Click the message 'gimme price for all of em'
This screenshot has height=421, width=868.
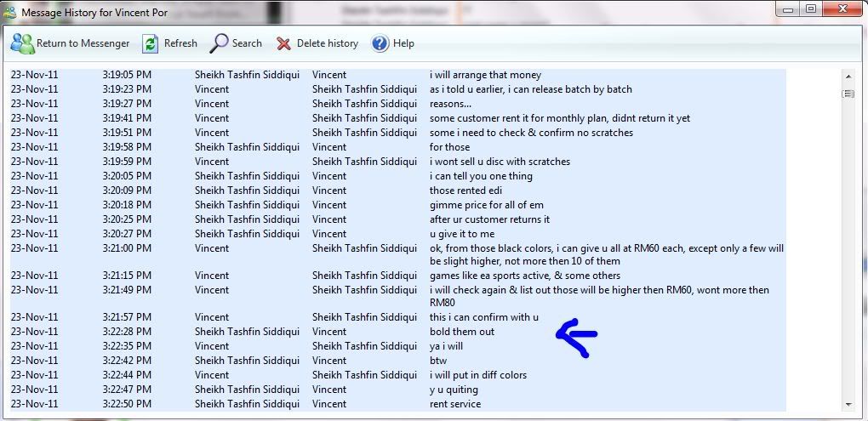486,205
